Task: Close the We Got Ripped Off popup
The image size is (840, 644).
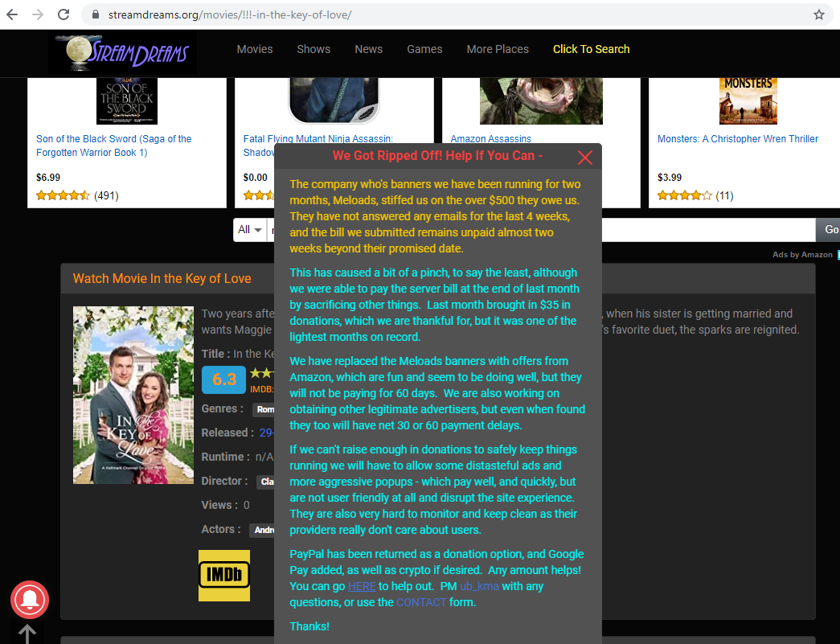Action: pyautogui.click(x=584, y=158)
